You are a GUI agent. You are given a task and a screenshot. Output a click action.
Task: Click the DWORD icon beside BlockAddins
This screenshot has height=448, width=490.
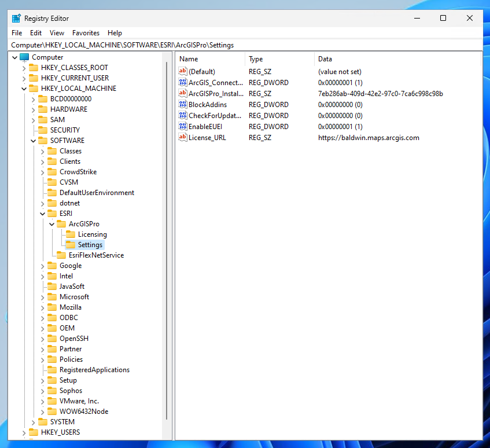[183, 104]
